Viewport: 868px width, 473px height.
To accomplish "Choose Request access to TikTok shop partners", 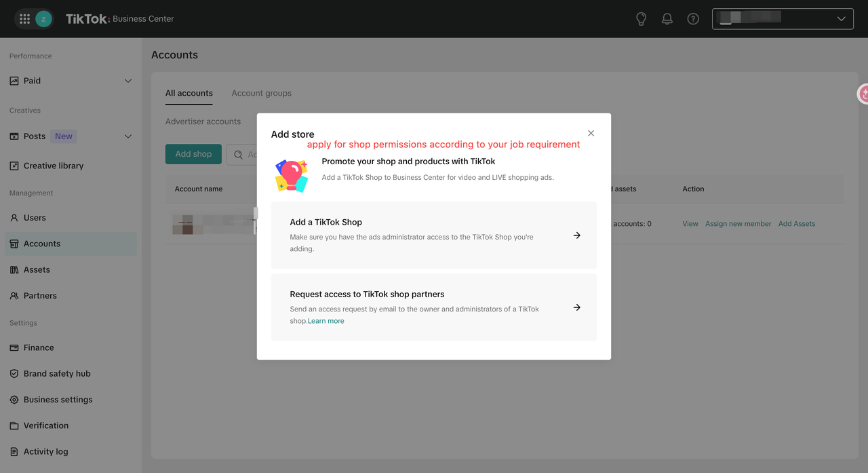I will click(x=434, y=307).
